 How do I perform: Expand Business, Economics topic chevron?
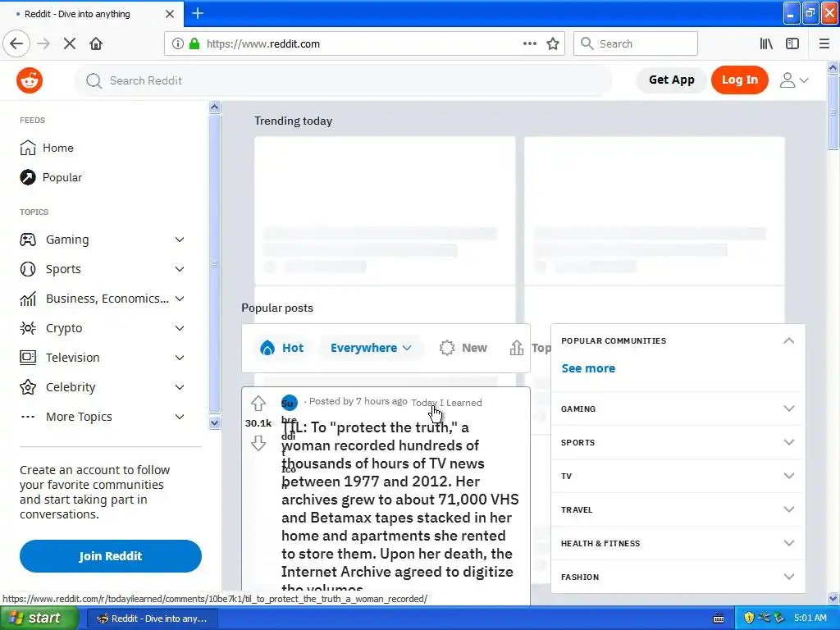click(x=180, y=299)
